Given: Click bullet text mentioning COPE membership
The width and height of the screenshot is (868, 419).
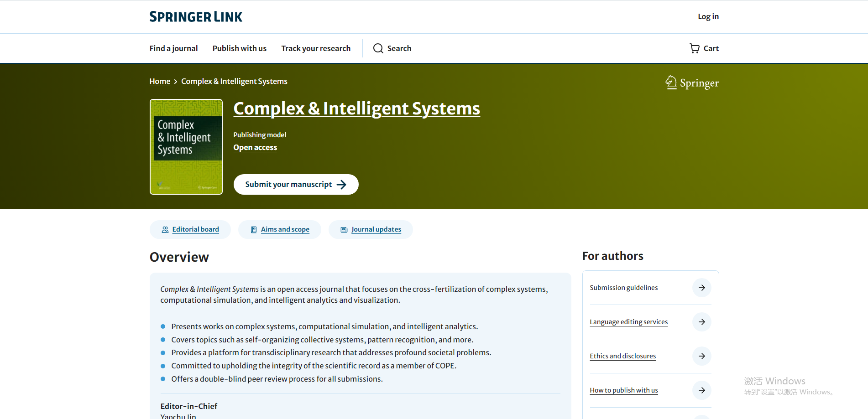Looking at the screenshot, I should 314,366.
